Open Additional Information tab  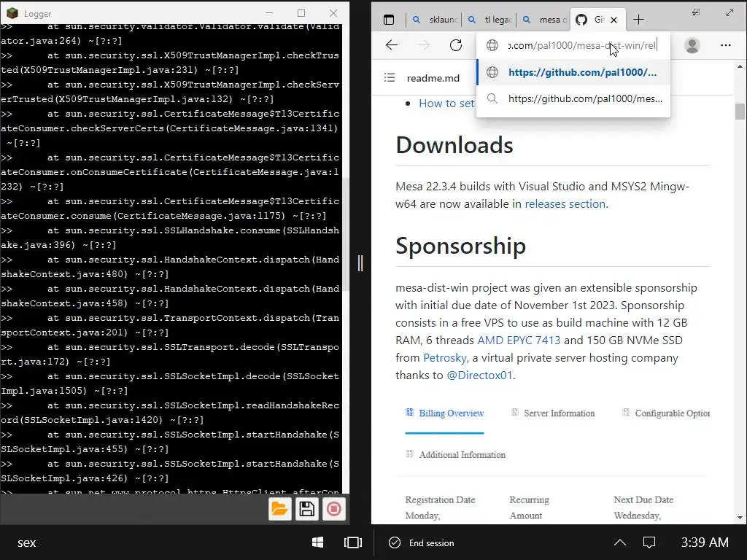click(x=456, y=455)
